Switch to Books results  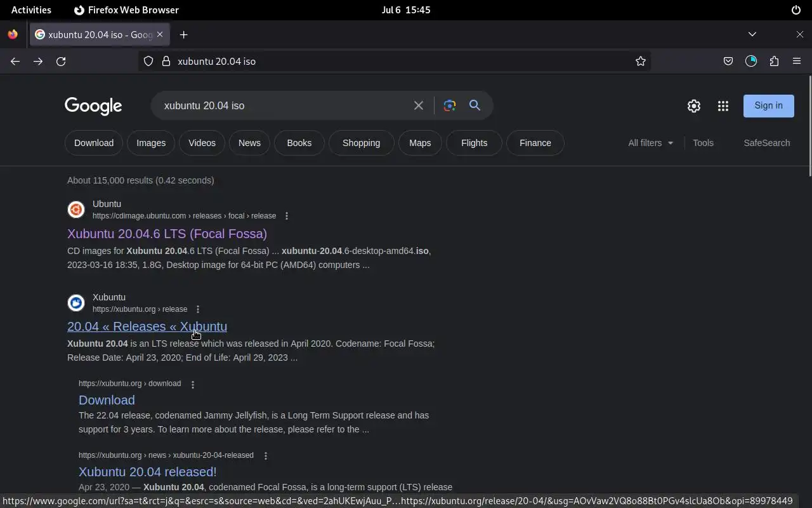tap(299, 143)
